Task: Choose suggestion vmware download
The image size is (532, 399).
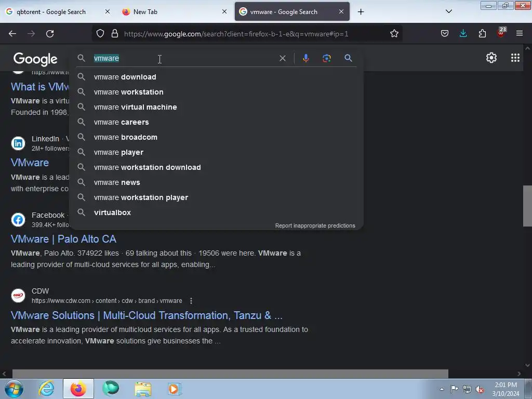Action: pyautogui.click(x=216, y=77)
